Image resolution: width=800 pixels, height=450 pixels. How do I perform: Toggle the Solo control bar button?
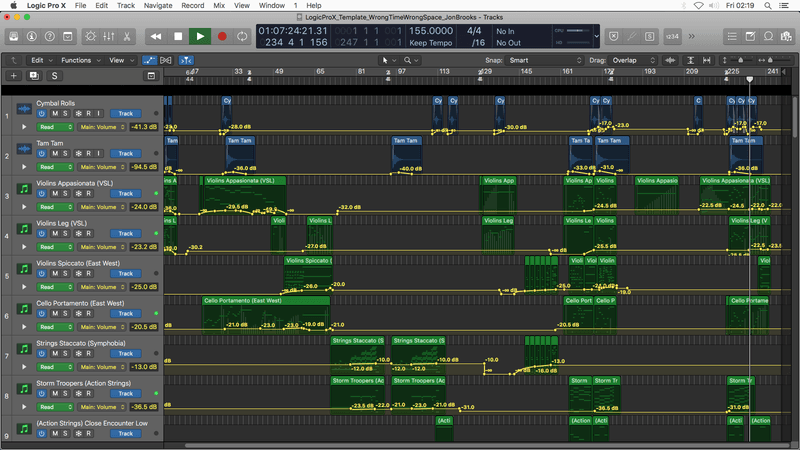click(649, 36)
